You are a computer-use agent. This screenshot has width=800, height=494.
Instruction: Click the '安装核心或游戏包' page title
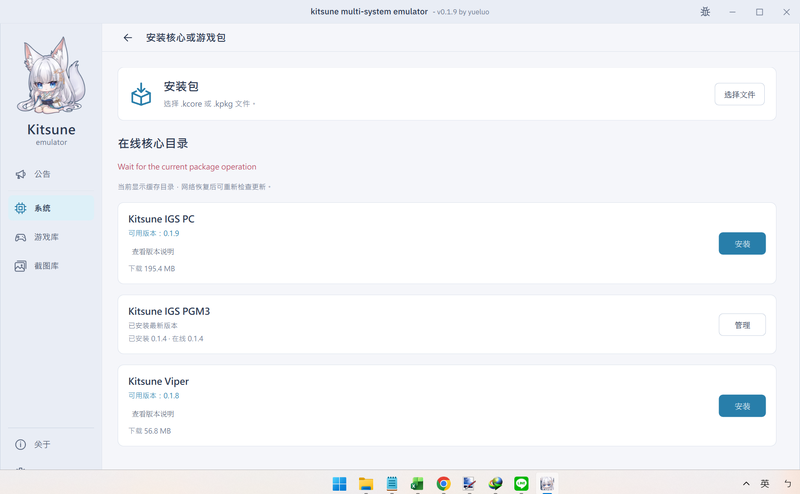coord(186,38)
